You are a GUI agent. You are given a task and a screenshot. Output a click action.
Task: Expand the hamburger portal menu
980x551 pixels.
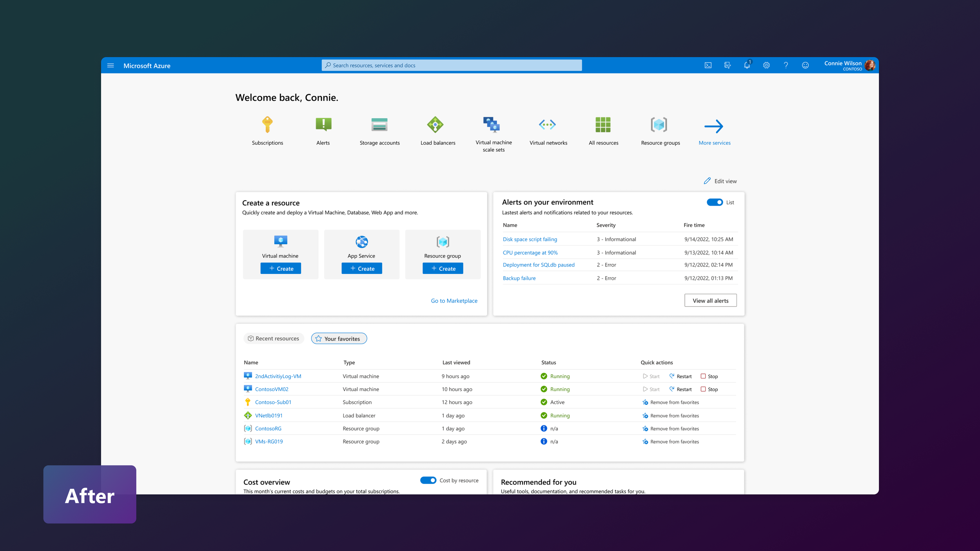[111, 65]
